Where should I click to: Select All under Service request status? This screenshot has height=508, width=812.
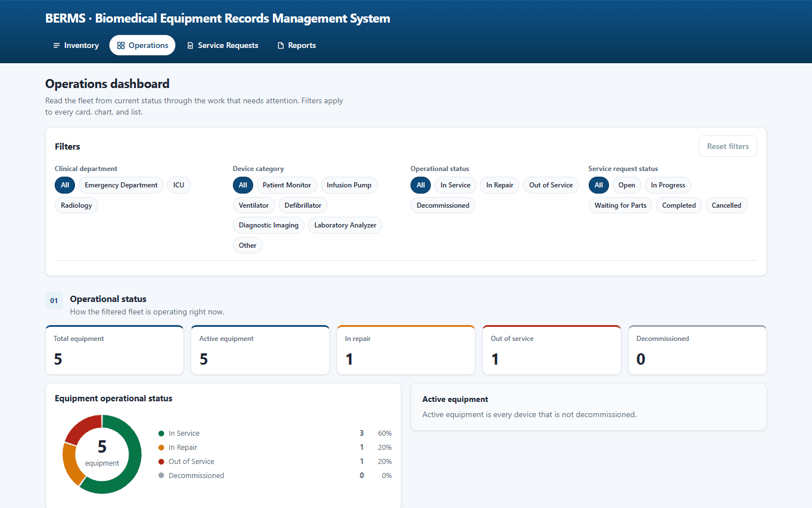[x=599, y=185]
